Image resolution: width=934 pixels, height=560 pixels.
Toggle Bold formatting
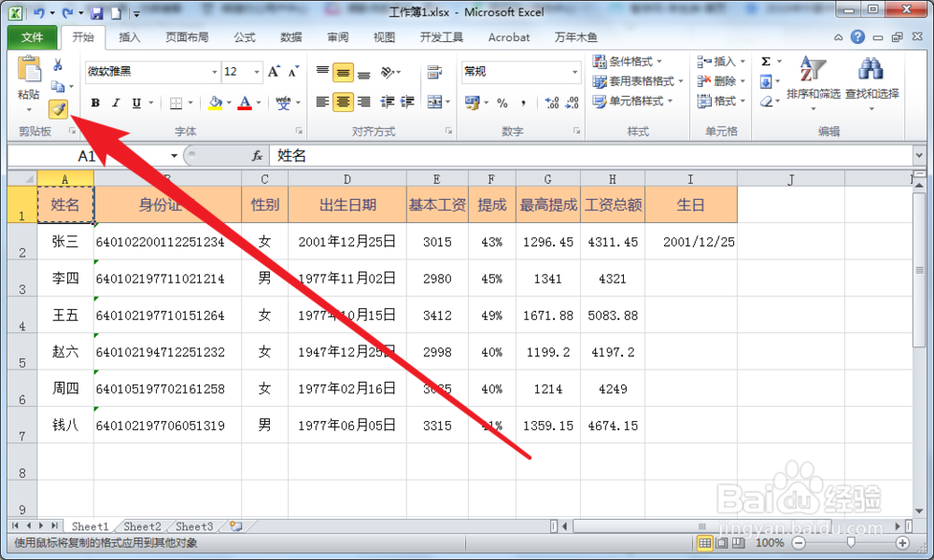[x=95, y=103]
